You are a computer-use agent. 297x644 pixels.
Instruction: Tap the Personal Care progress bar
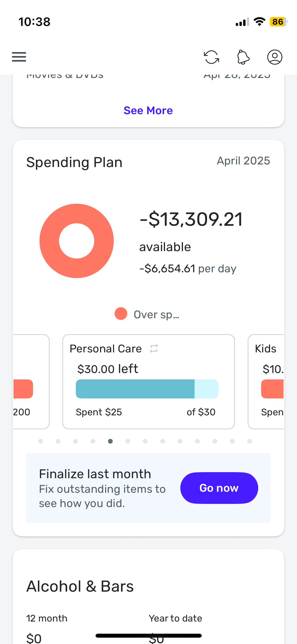click(x=147, y=389)
